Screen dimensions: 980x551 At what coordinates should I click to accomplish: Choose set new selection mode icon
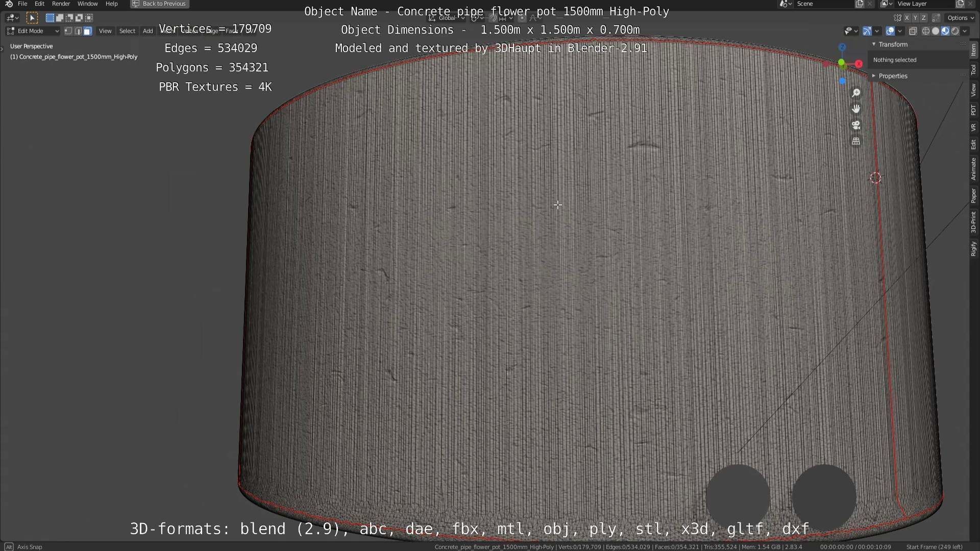[x=50, y=18]
